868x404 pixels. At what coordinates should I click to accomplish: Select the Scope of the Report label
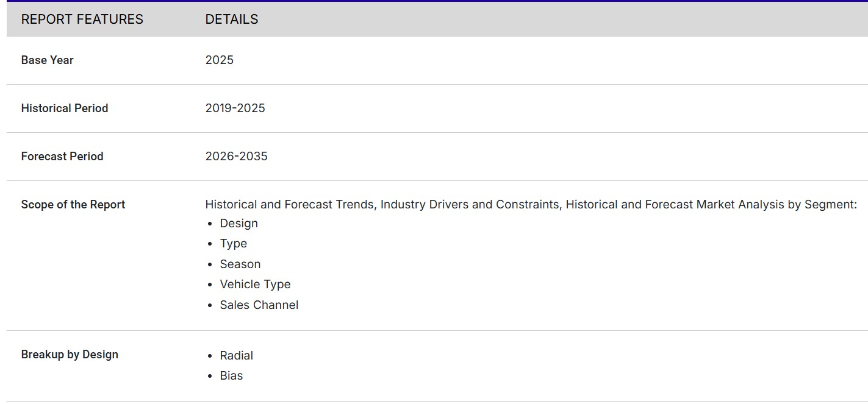click(73, 204)
